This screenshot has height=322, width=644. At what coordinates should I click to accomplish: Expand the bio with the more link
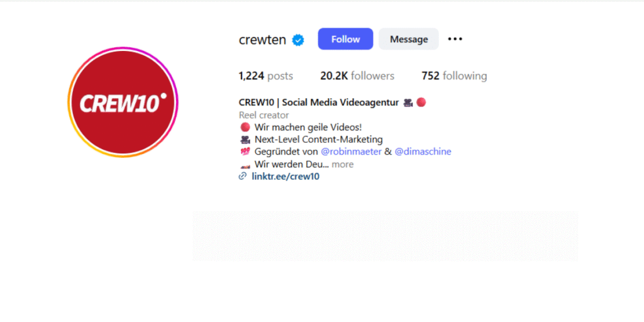point(343,164)
